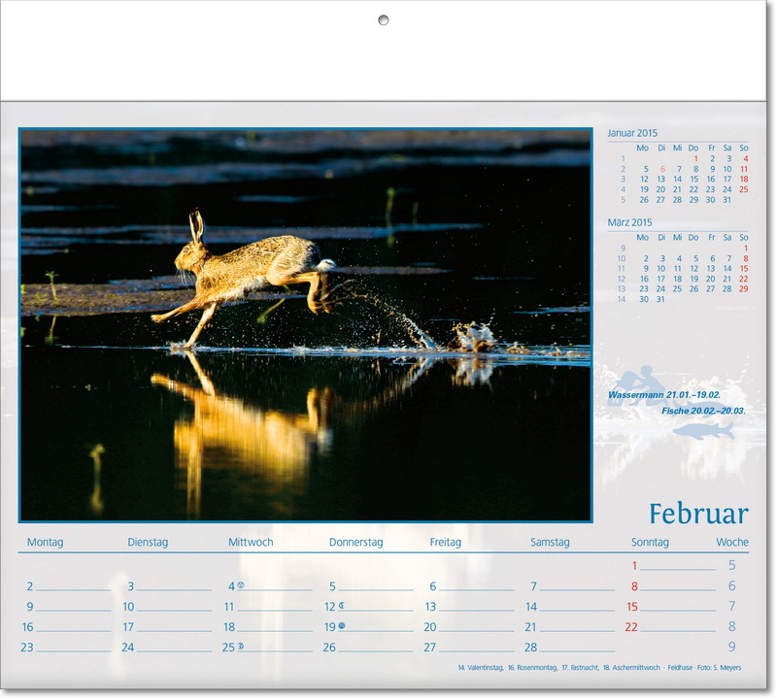Click the "Samstag" column header
Image resolution: width=777 pixels, height=700 pixels.
pos(550,542)
